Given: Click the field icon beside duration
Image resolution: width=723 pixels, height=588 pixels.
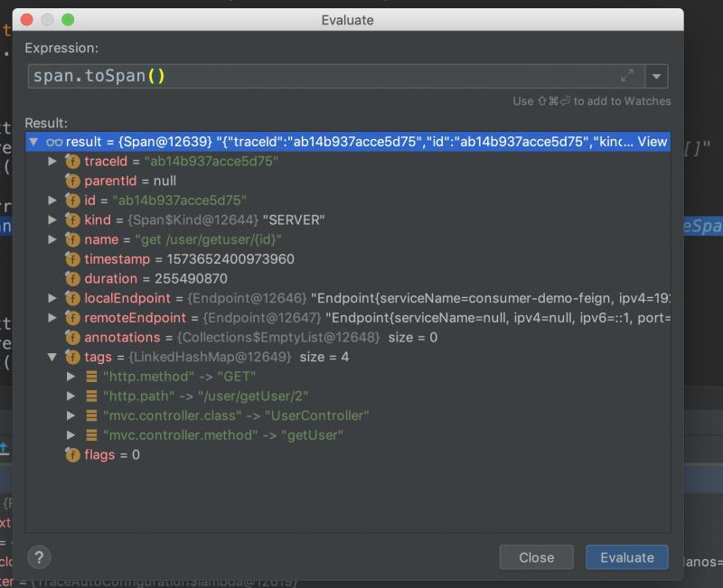Looking at the screenshot, I should pyautogui.click(x=72, y=279).
